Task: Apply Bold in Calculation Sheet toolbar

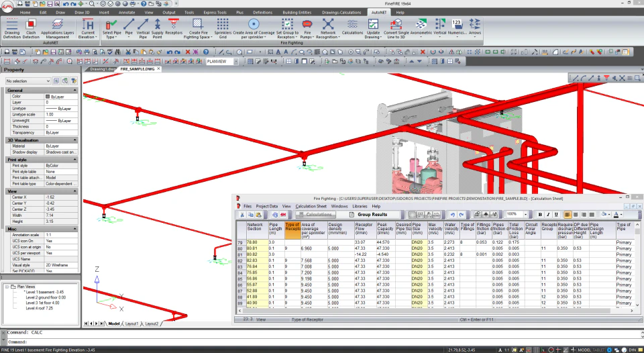Action: tap(539, 215)
